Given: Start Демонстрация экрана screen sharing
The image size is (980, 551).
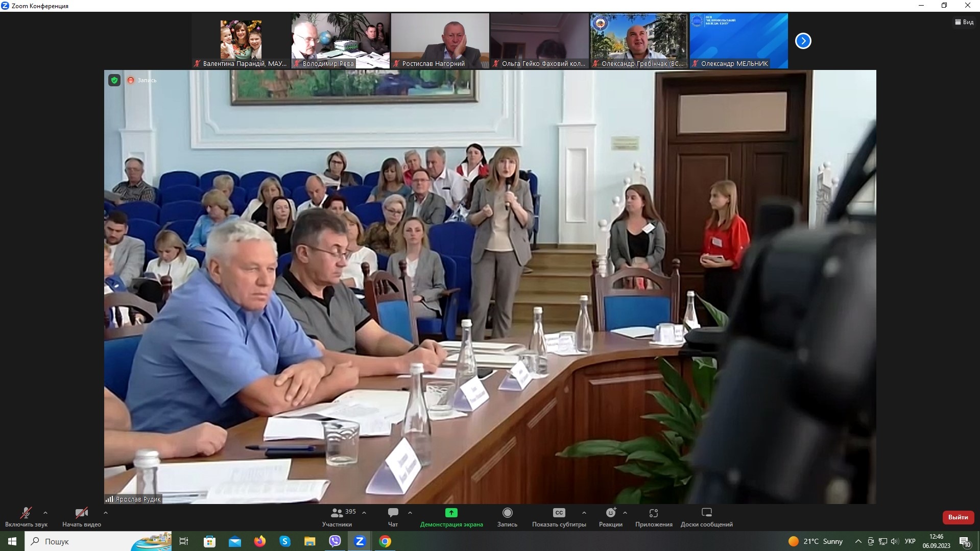Looking at the screenshot, I should click(x=451, y=516).
